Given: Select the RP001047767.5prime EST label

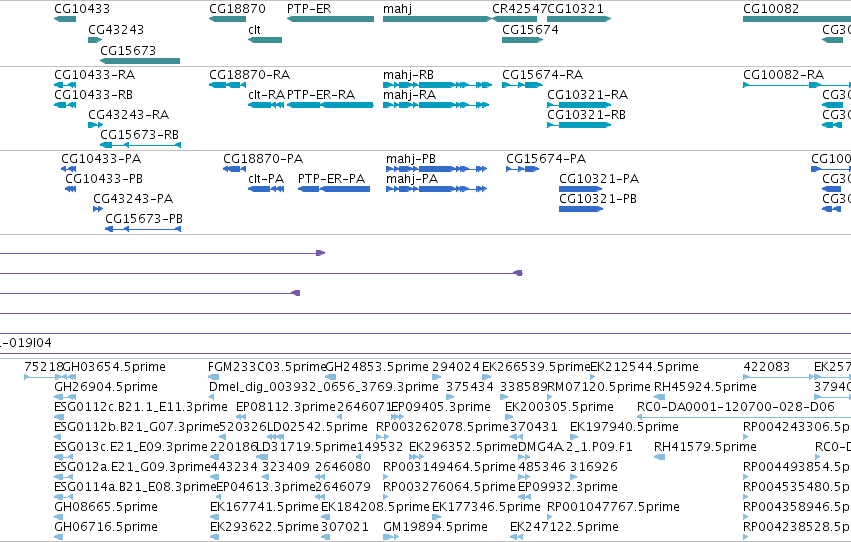Looking at the screenshot, I should (613, 507).
